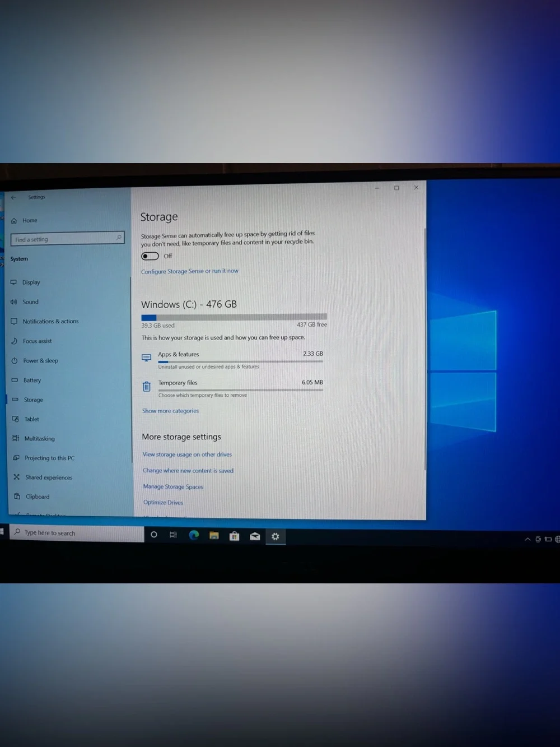The width and height of the screenshot is (560, 747).
Task: Open Task View on the taskbar
Action: click(173, 535)
